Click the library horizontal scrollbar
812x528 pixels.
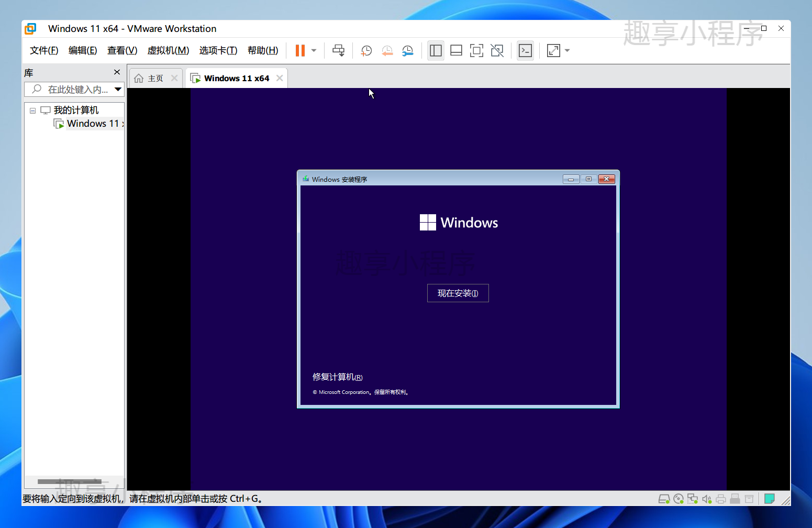click(x=70, y=481)
